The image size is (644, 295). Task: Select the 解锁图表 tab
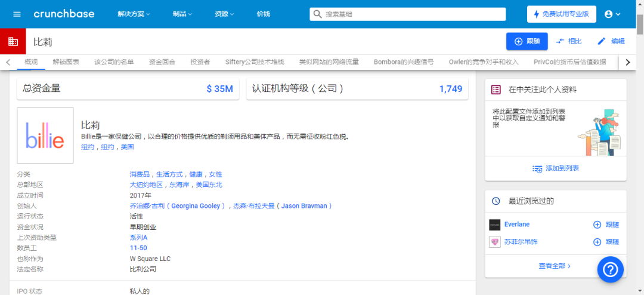pyautogui.click(x=66, y=62)
